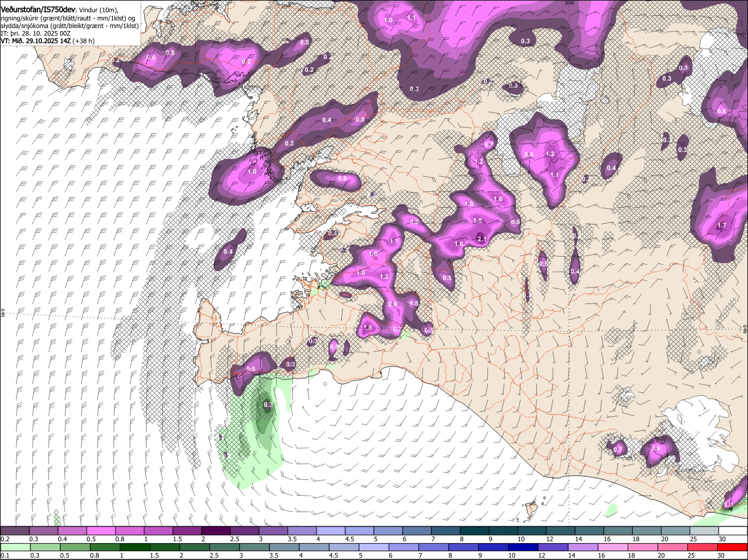This screenshot has width=748, height=560.
Task: Pick the 10 deep blue rain legend swatch
Action: click(524, 547)
